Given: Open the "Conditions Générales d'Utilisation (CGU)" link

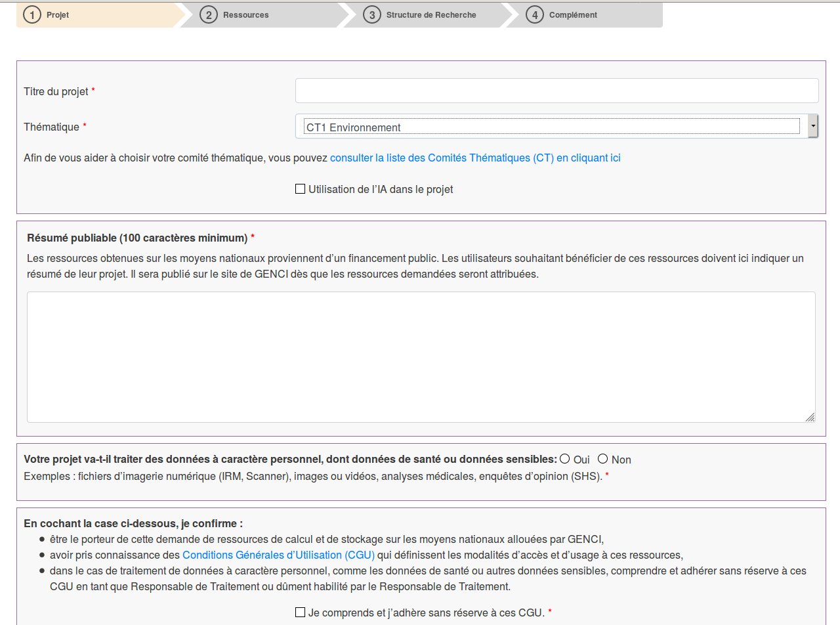Looking at the screenshot, I should 280,555.
